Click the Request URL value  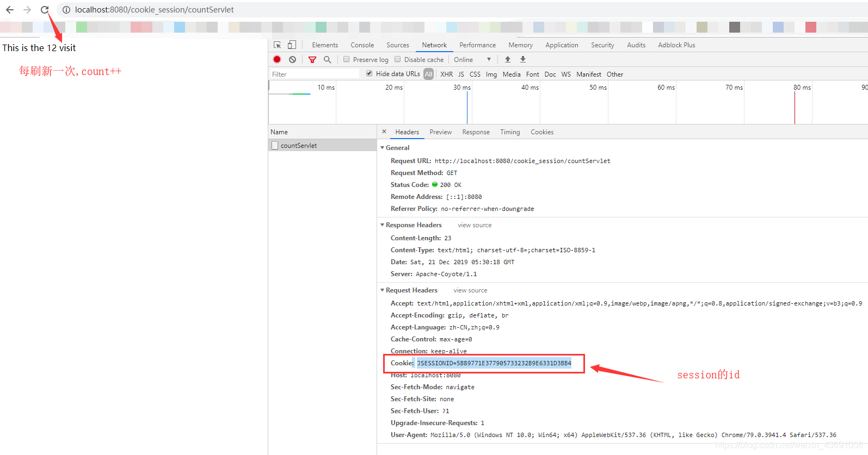pyautogui.click(x=522, y=161)
